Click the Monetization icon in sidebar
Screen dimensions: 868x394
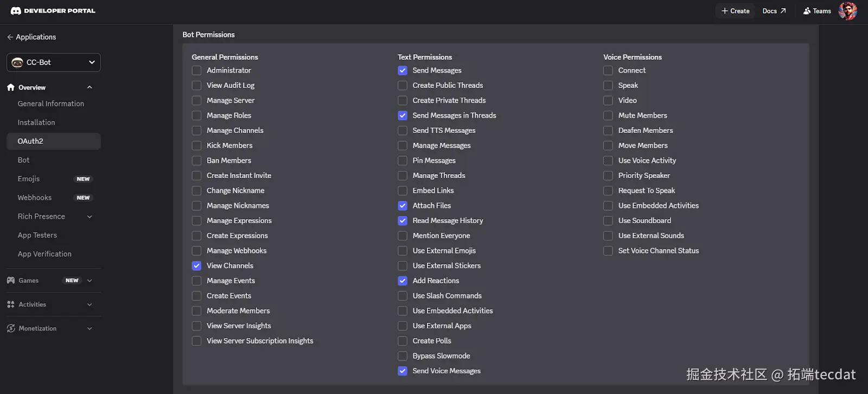coord(11,328)
